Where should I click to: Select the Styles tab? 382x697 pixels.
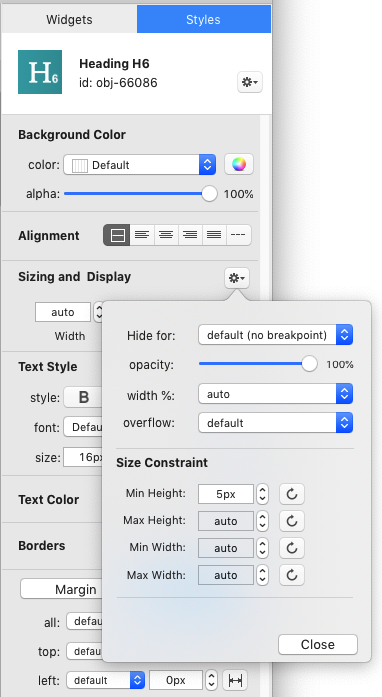203,20
